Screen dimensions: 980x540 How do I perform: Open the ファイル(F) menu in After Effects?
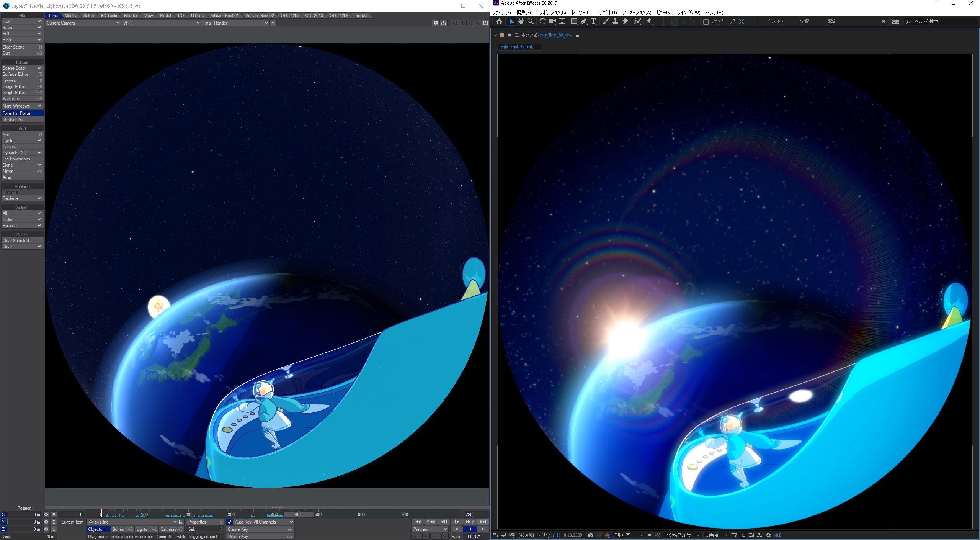(x=501, y=12)
